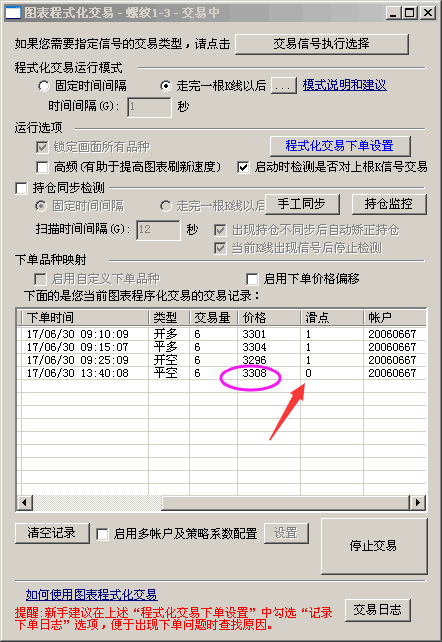
Task: Open 模式说明和建议 link
Action: [344, 85]
